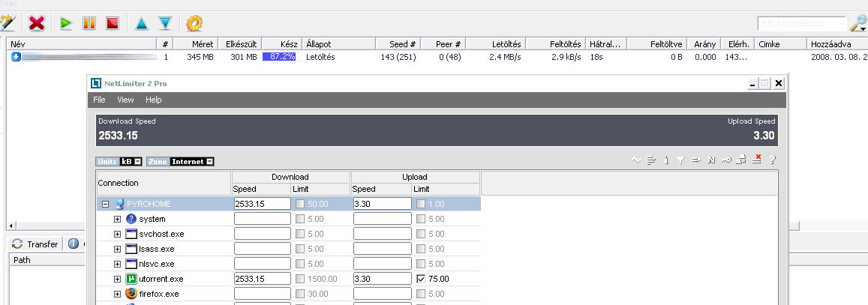Click the traffic chart wave icon
Screen dimensions: 868x305
click(636, 160)
